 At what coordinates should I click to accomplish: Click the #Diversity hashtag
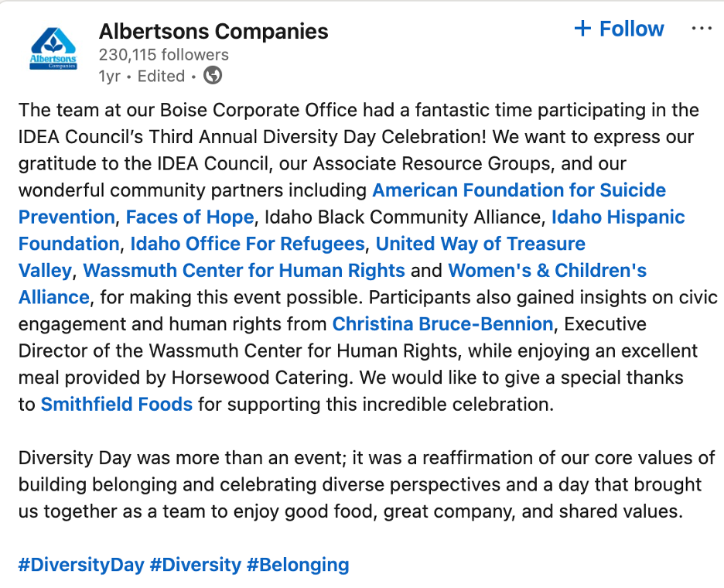(x=196, y=565)
